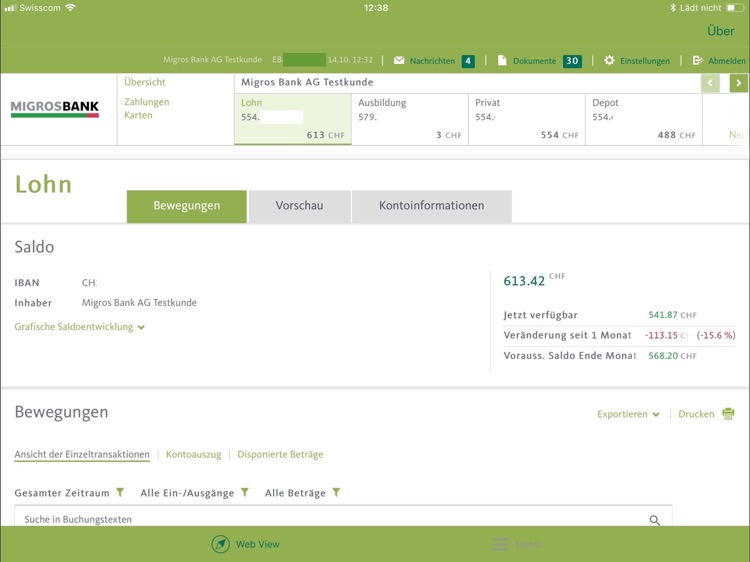Screen dimensions: 750x562
Task: Open Karten in navigation
Action: (138, 115)
